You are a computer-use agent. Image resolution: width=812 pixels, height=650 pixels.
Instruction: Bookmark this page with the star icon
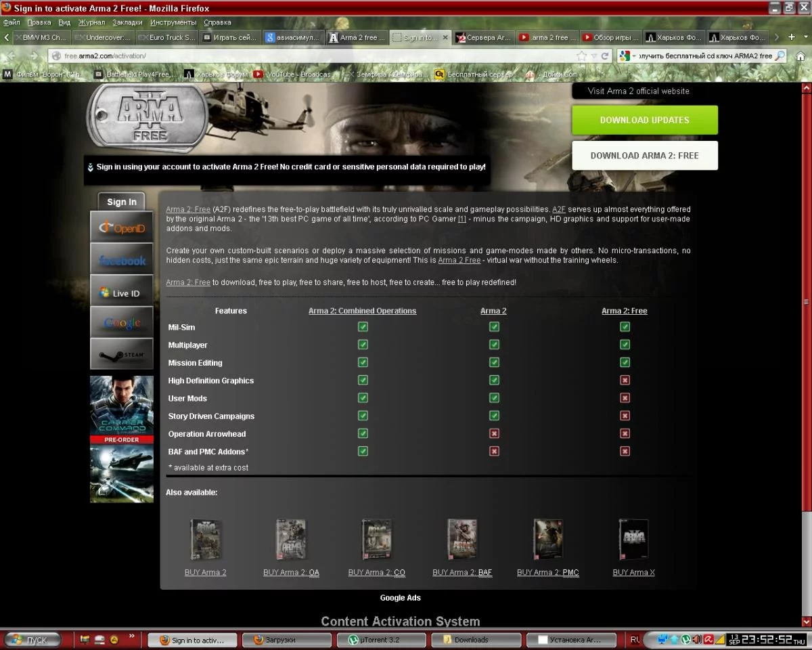pyautogui.click(x=581, y=56)
